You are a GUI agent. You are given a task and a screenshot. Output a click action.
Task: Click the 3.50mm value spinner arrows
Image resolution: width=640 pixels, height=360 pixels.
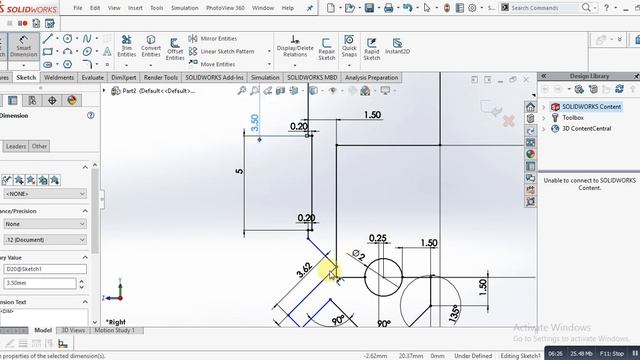[82, 283]
